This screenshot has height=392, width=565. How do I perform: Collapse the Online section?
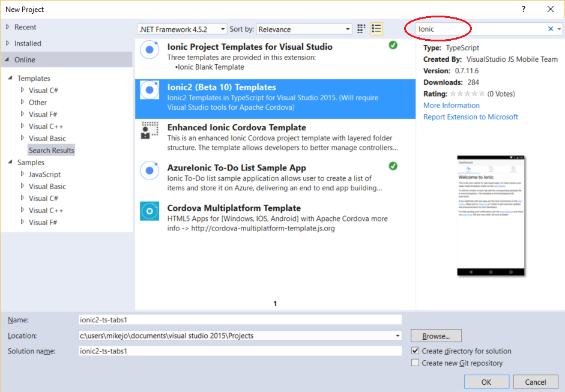tap(7, 59)
